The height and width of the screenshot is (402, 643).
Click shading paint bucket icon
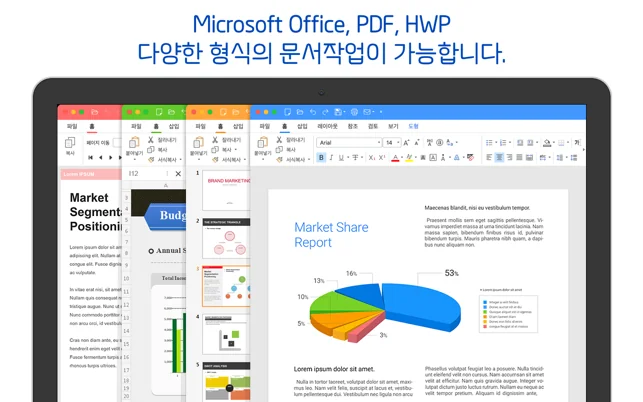tap(547, 143)
